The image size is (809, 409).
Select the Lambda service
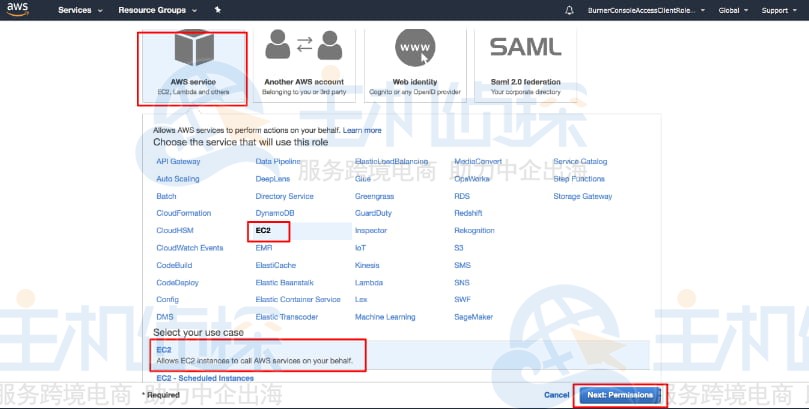pyautogui.click(x=368, y=282)
